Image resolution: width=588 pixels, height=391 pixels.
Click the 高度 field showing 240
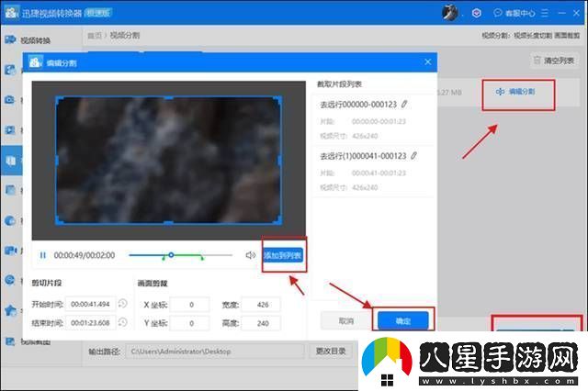(x=261, y=323)
